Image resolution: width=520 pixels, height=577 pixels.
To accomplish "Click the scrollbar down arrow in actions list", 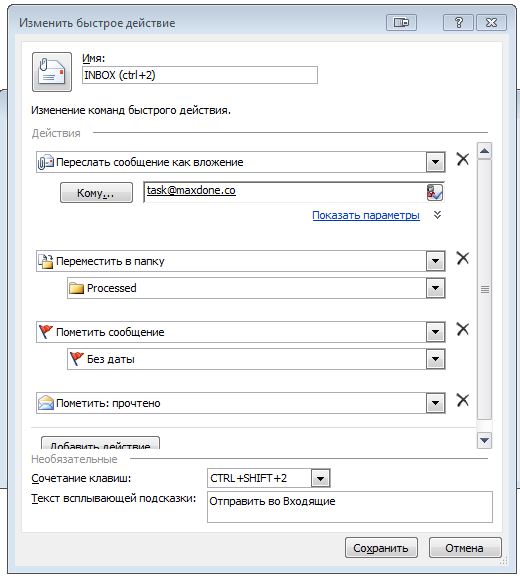I will 484,440.
